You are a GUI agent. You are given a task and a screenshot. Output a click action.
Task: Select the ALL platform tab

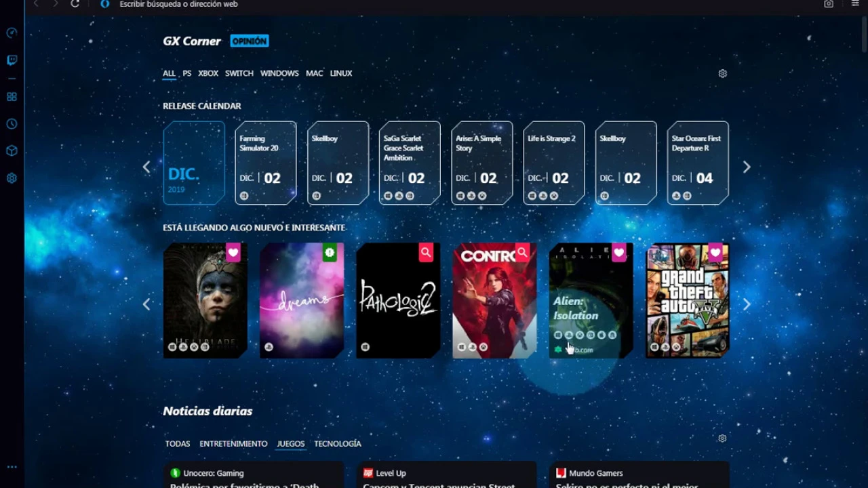click(x=169, y=73)
